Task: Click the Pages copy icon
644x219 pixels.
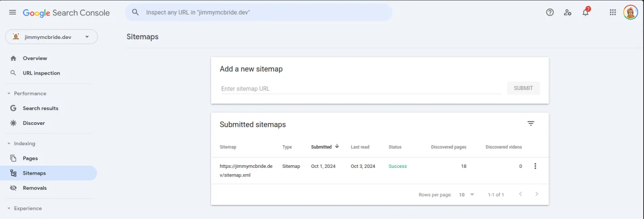Action: click(13, 158)
